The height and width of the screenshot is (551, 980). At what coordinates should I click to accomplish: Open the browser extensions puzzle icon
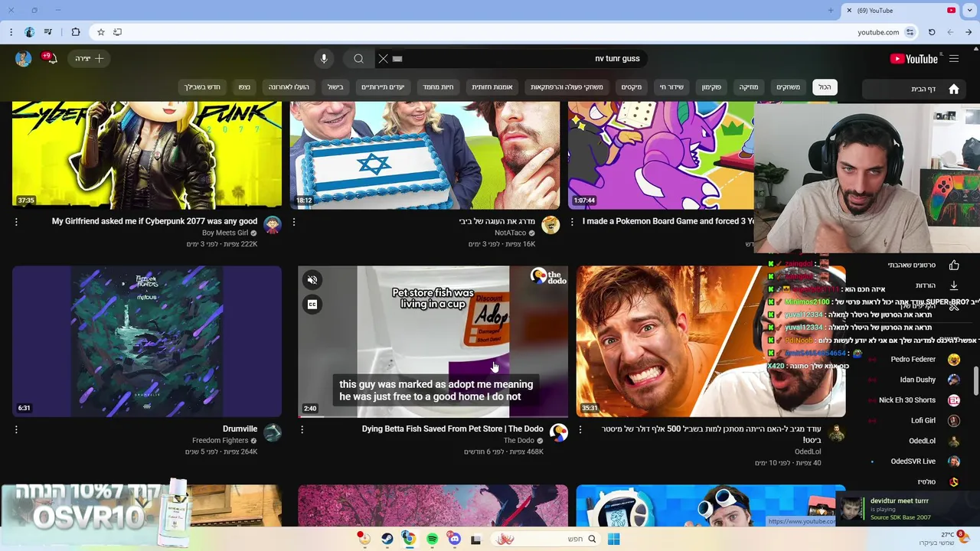click(75, 32)
